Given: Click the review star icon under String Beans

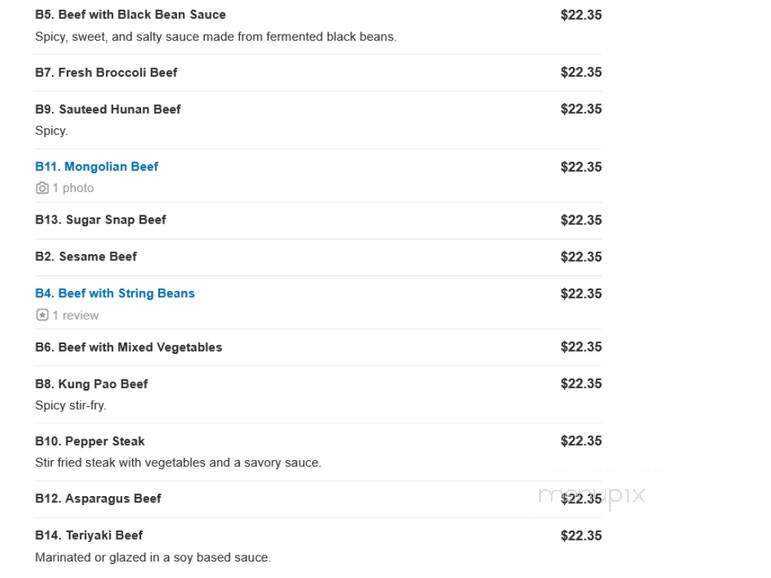Looking at the screenshot, I should pos(42,315).
